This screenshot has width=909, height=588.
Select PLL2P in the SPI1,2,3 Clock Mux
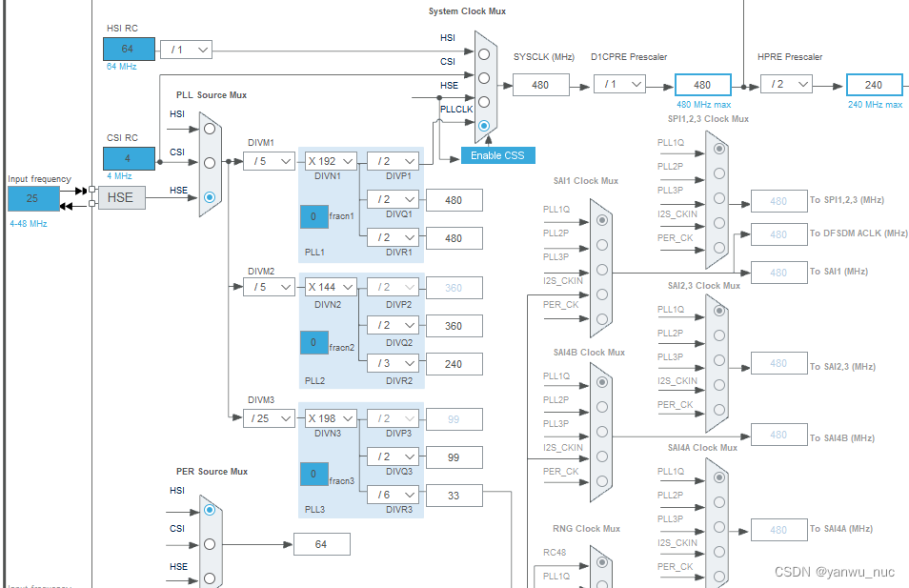[x=719, y=173]
